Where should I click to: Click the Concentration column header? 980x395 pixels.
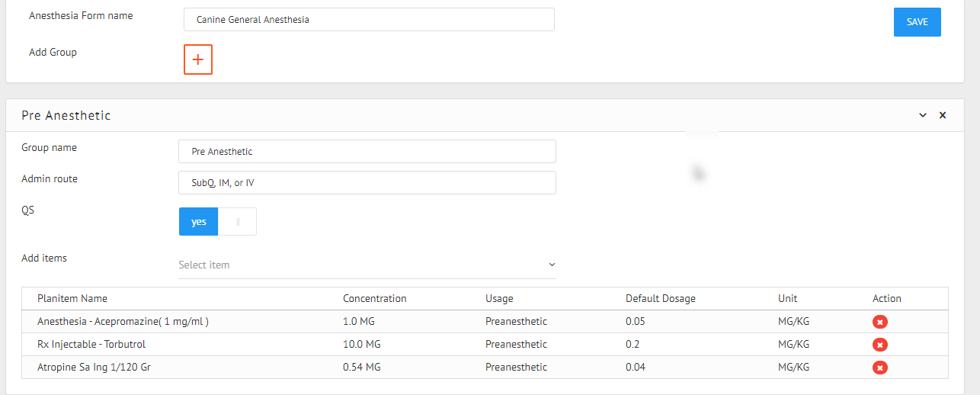(375, 299)
